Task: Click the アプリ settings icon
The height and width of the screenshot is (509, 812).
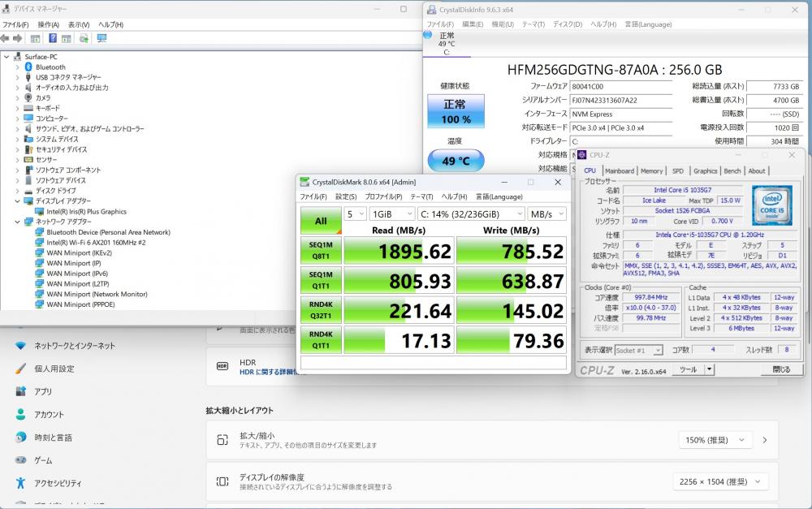Action: [x=20, y=391]
